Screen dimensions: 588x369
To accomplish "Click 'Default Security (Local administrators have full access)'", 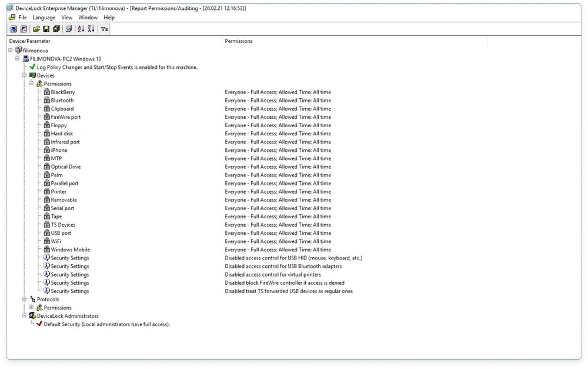I will click(x=107, y=324).
